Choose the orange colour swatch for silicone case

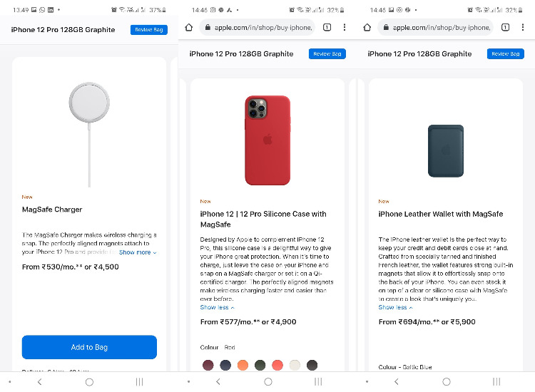[x=243, y=366]
